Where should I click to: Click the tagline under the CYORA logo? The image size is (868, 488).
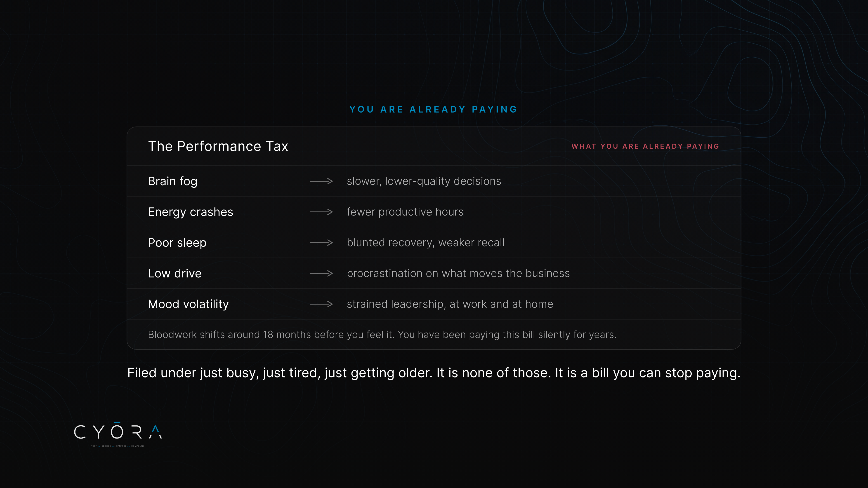(118, 446)
